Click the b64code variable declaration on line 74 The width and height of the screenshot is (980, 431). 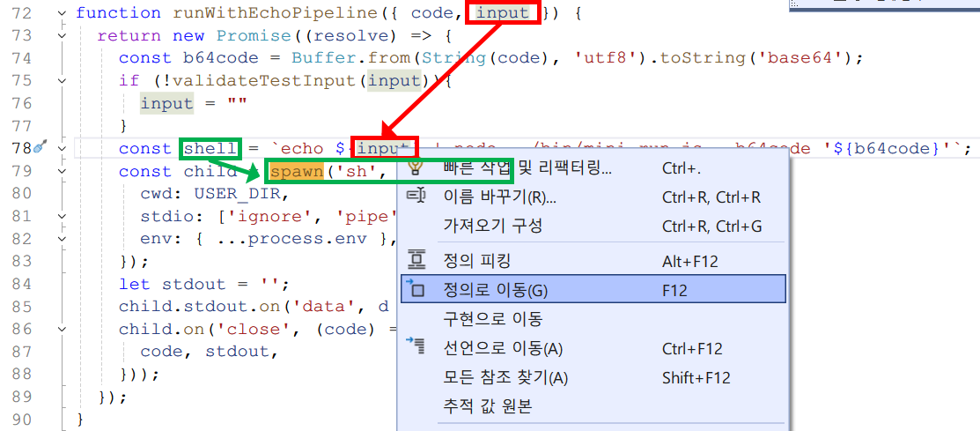pos(221,58)
